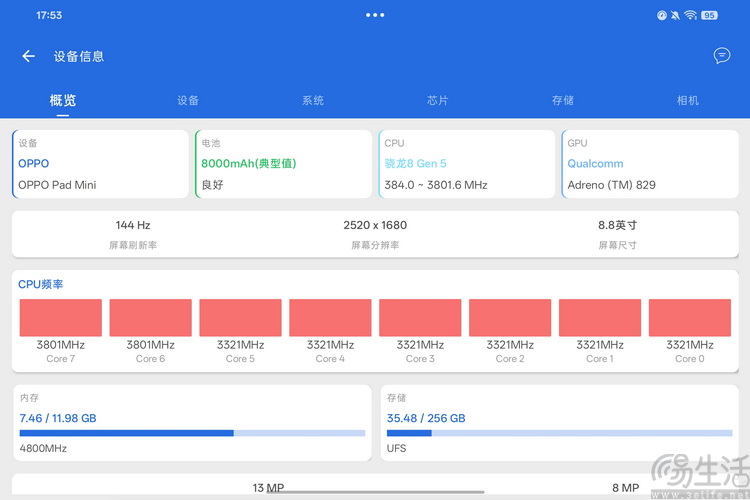Open the 芯片 tab
The height and width of the screenshot is (500, 750).
438,101
